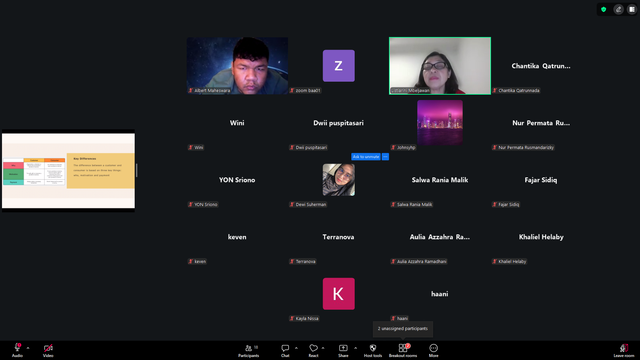Viewport: 640px width, 360px height.
Task: Click muted mic icon beside zoom baa01 label
Action: point(292,91)
